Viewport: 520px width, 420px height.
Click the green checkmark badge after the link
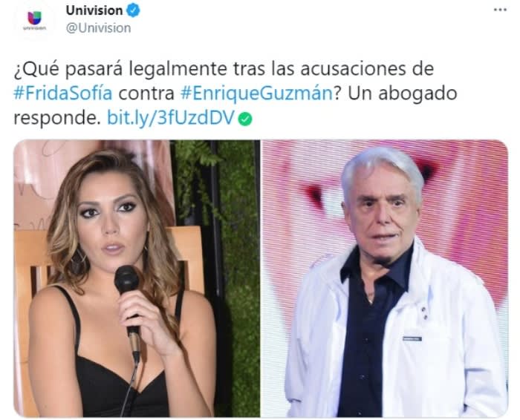click(245, 119)
